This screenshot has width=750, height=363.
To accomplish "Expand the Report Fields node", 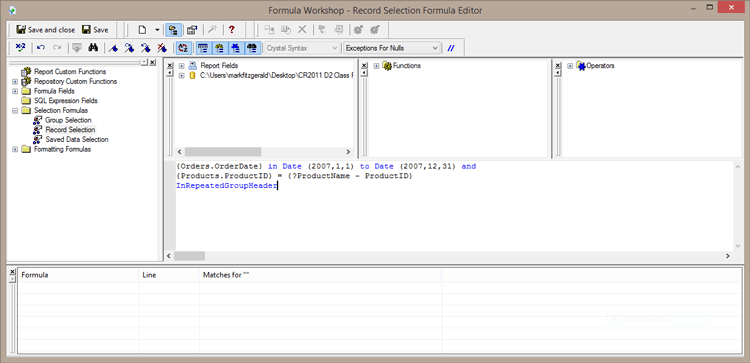I will click(181, 66).
